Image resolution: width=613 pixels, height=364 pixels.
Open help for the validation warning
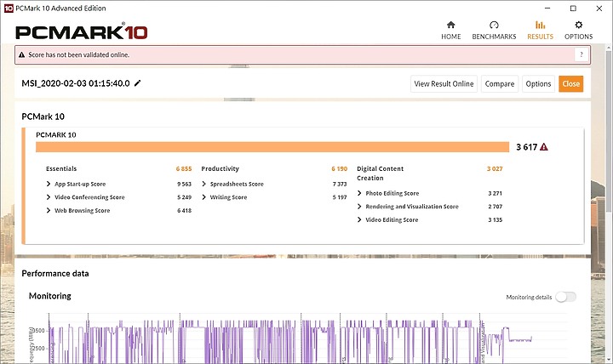pos(581,54)
